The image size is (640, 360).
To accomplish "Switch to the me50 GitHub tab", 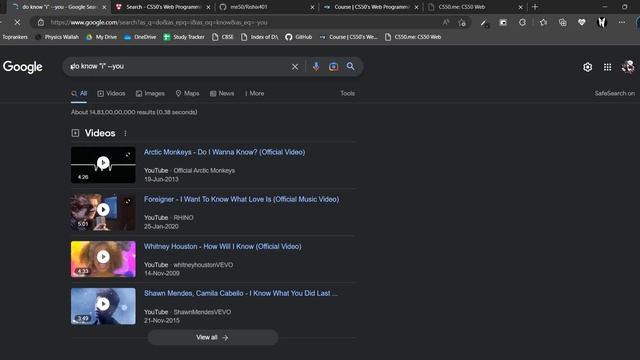I will pos(267,7).
